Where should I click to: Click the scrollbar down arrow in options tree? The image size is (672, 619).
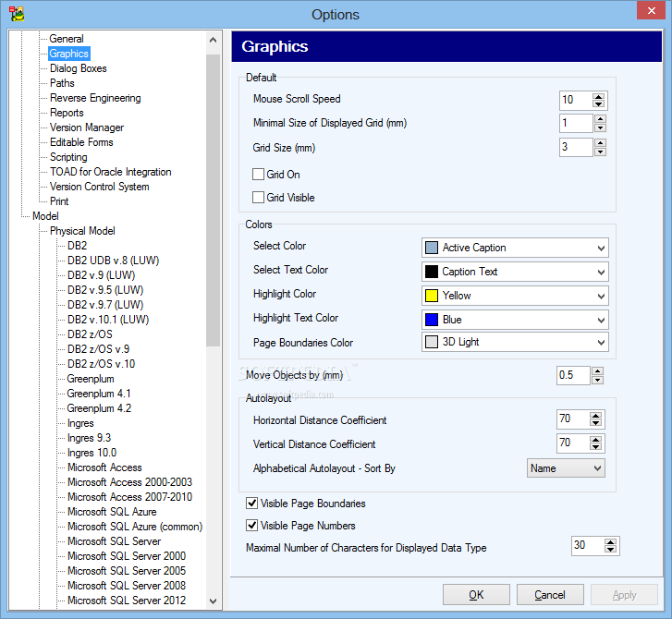point(213,601)
